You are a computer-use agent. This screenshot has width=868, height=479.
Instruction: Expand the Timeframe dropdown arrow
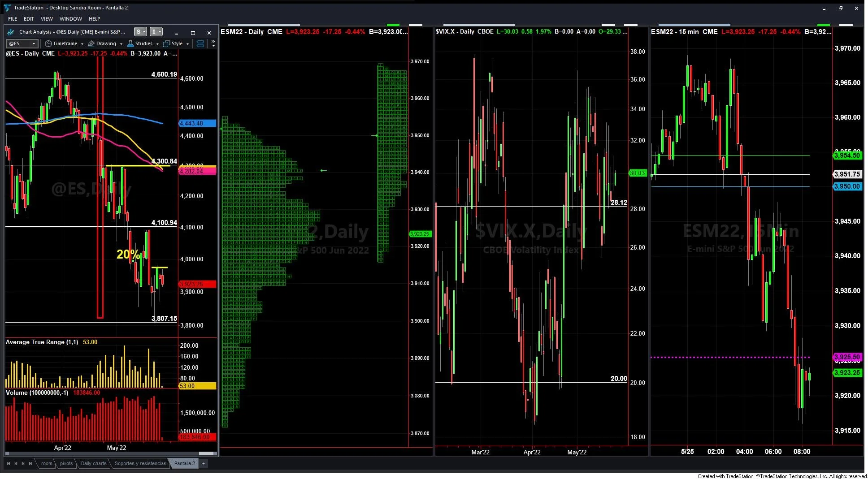pyautogui.click(x=82, y=44)
